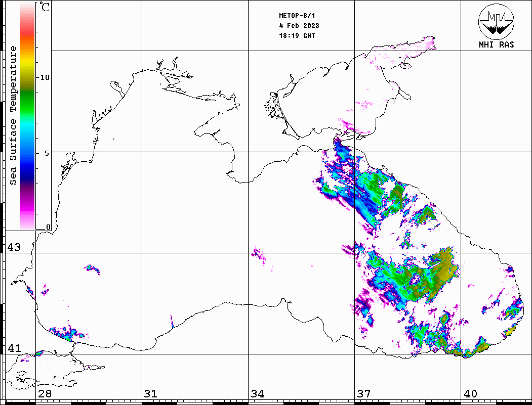This screenshot has height=405, width=532.
Task: Click the '°C' unit label
Action: click(x=45, y=7)
